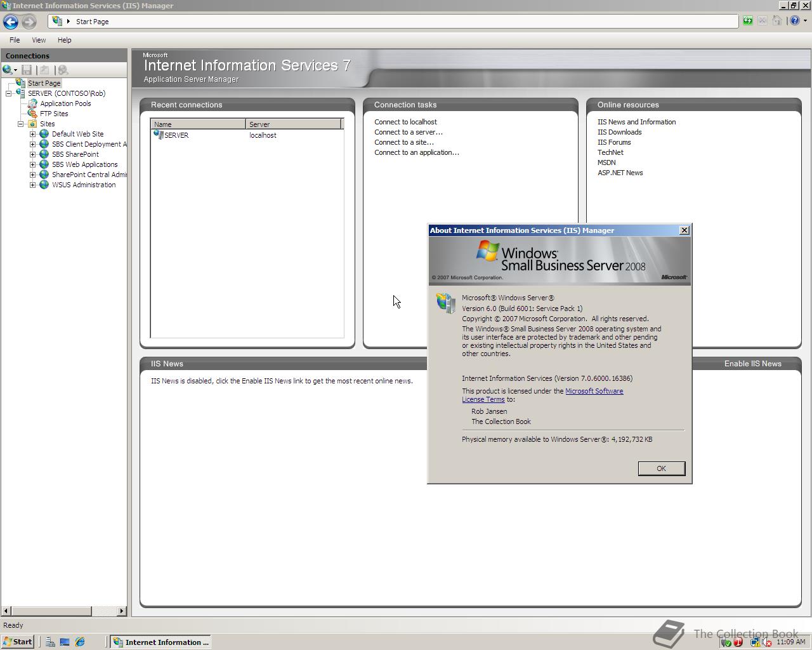Collapse the Sites folder node
Screen dimensions: 812x650
pos(20,124)
